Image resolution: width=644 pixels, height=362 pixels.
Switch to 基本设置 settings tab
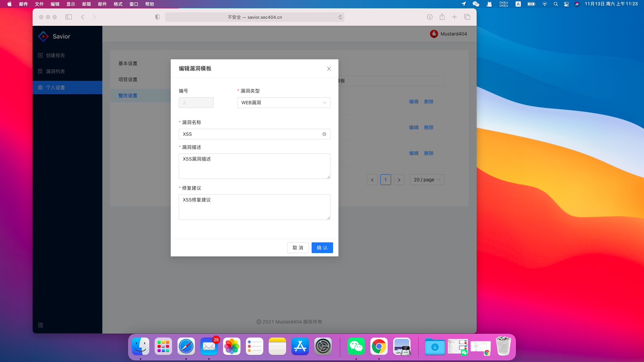pos(128,63)
